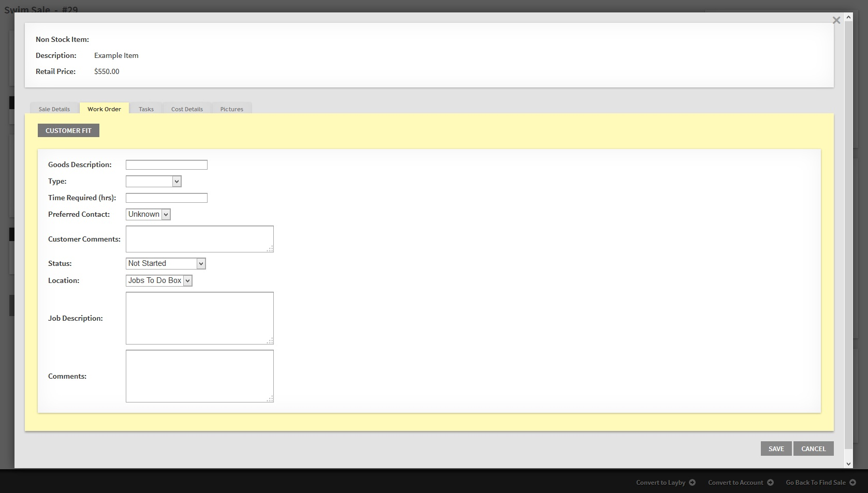Select the Cost Details tab
The height and width of the screenshot is (493, 868).
pyautogui.click(x=187, y=109)
